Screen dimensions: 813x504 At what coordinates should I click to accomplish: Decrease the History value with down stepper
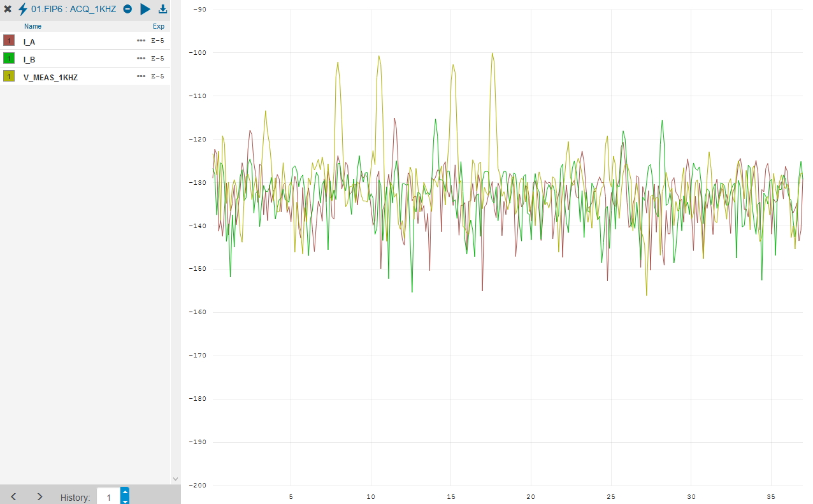(125, 501)
